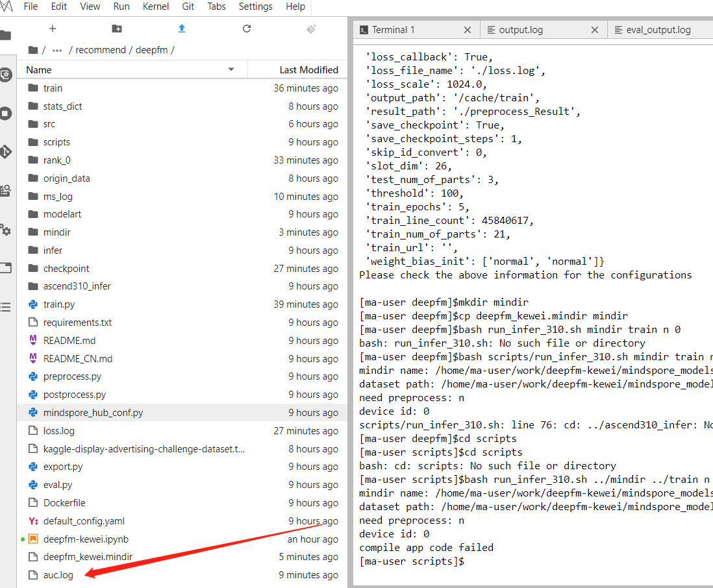Open the Run menu

pyautogui.click(x=121, y=6)
